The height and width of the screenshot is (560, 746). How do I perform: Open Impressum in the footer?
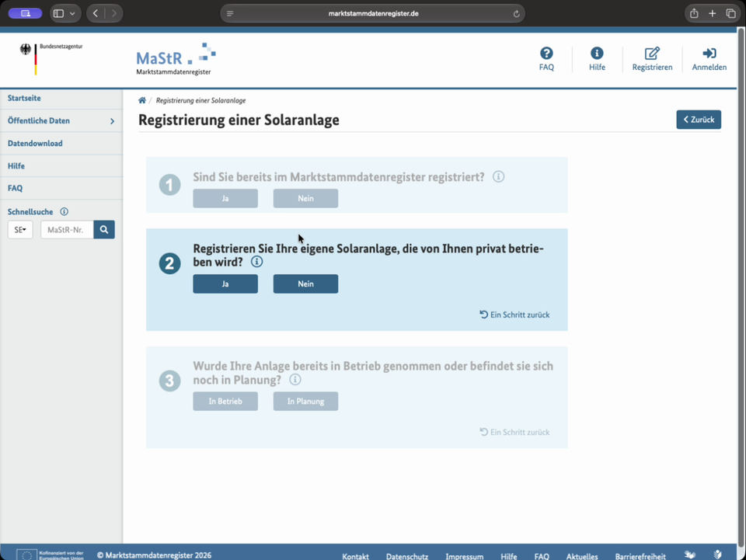[465, 556]
